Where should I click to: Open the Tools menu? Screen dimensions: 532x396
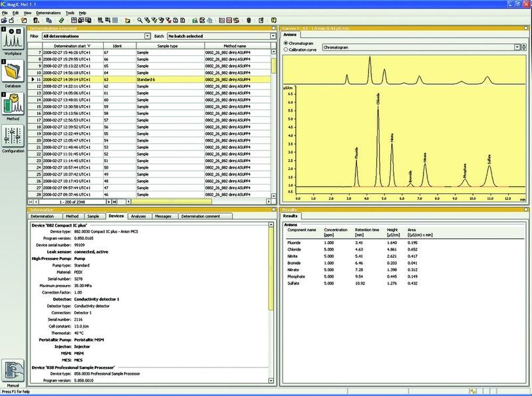tap(70, 13)
